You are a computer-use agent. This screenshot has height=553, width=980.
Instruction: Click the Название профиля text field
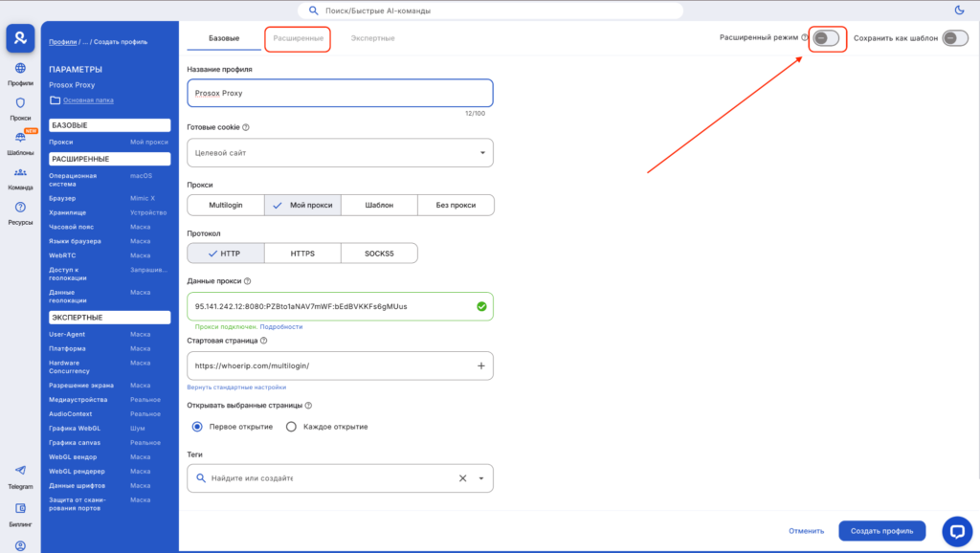[340, 93]
